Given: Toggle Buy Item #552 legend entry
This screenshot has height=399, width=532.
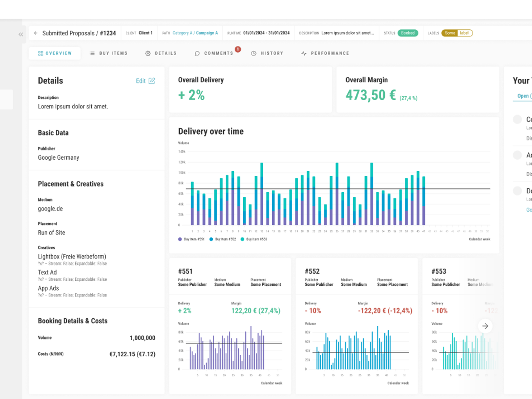Looking at the screenshot, I should pyautogui.click(x=223, y=239).
